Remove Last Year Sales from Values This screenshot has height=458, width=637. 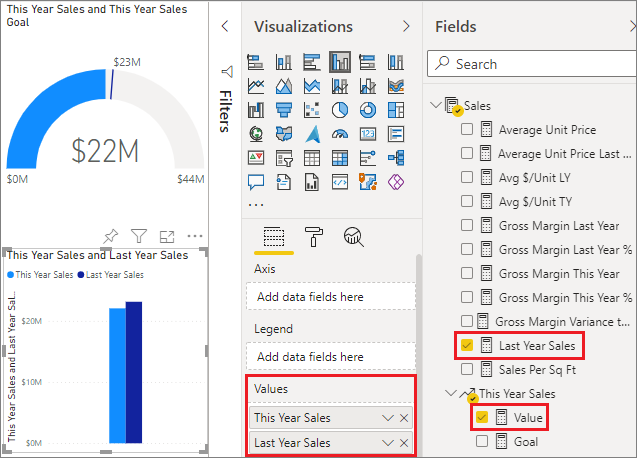404,443
